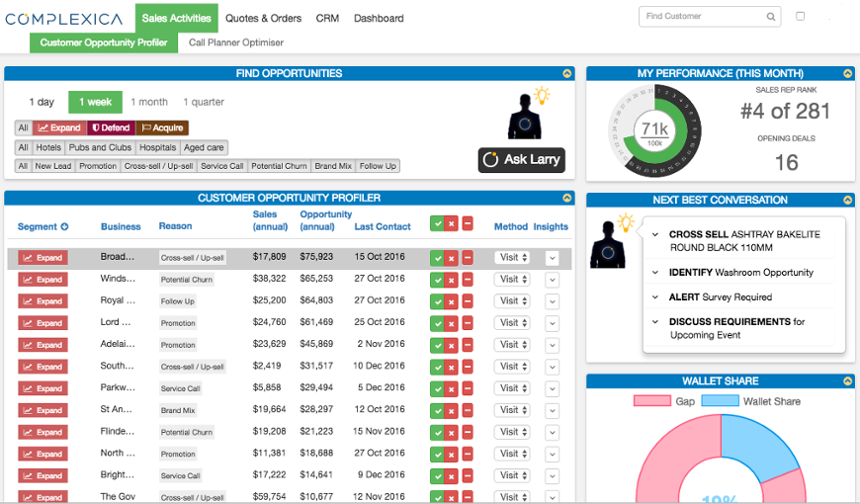This screenshot has width=860, height=504.
Task: Select the 1 day time range
Action: [42, 102]
